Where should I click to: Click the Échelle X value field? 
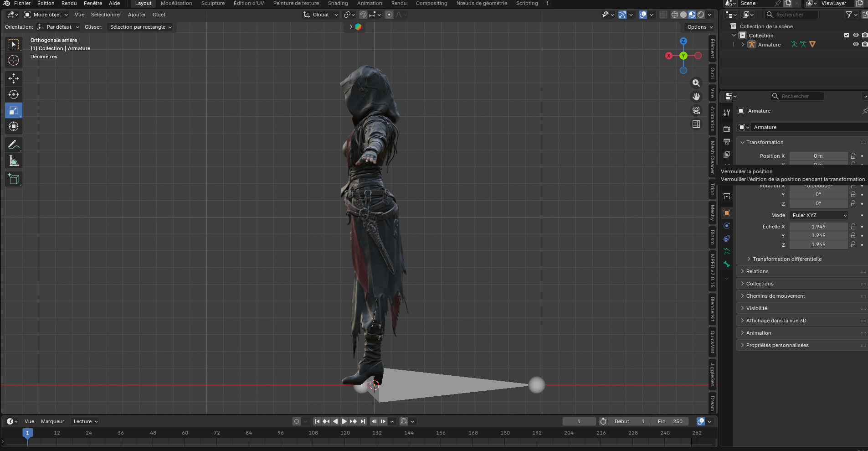coord(818,227)
